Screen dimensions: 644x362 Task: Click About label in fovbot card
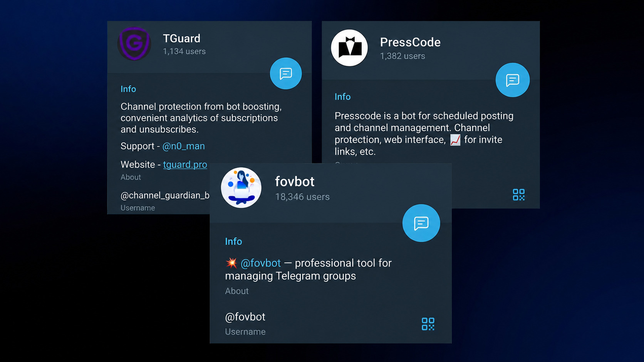pyautogui.click(x=237, y=291)
